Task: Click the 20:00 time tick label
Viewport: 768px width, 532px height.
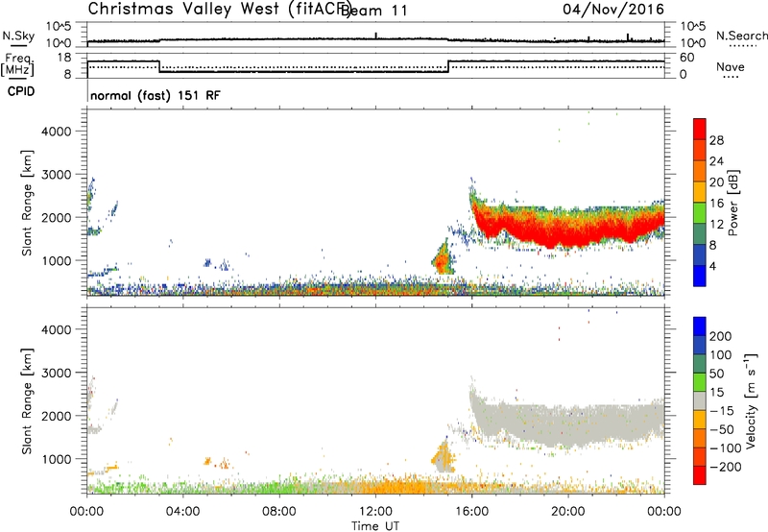Action: coord(568,512)
